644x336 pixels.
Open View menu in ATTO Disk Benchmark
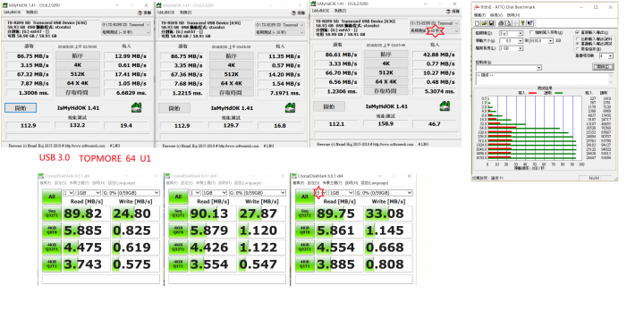coord(496,15)
